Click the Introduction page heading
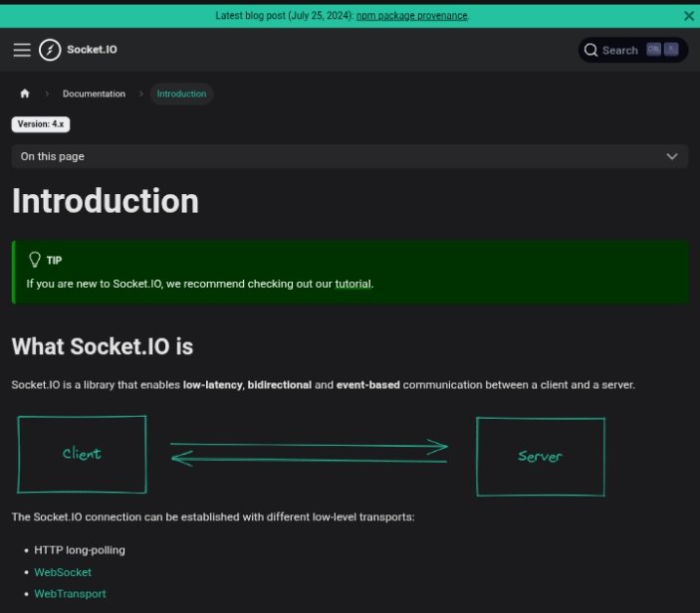700x613 pixels. click(x=106, y=201)
